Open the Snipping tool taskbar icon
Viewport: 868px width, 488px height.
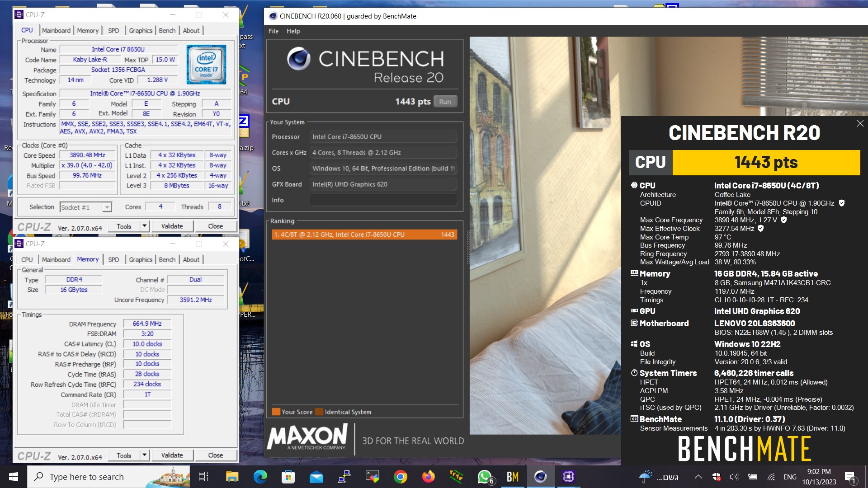[373, 477]
